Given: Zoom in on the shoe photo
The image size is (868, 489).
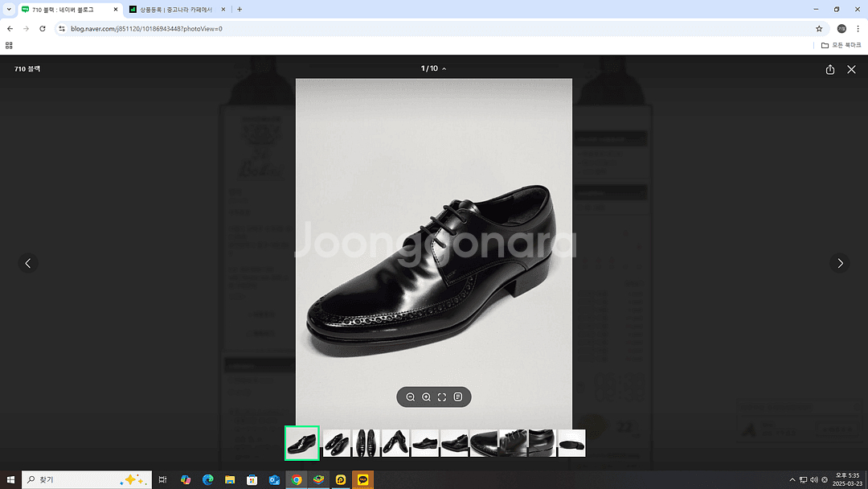Looking at the screenshot, I should (x=426, y=397).
